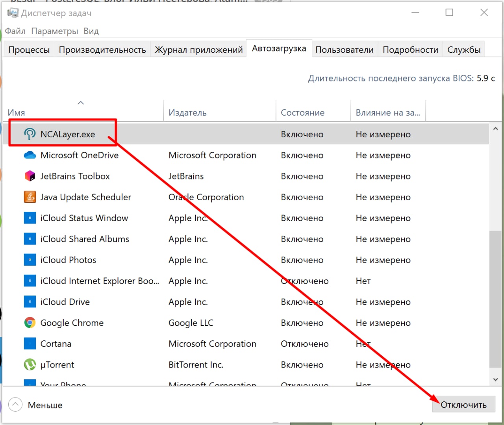
Task: Click Google LLC publisher cell
Action: point(191,323)
